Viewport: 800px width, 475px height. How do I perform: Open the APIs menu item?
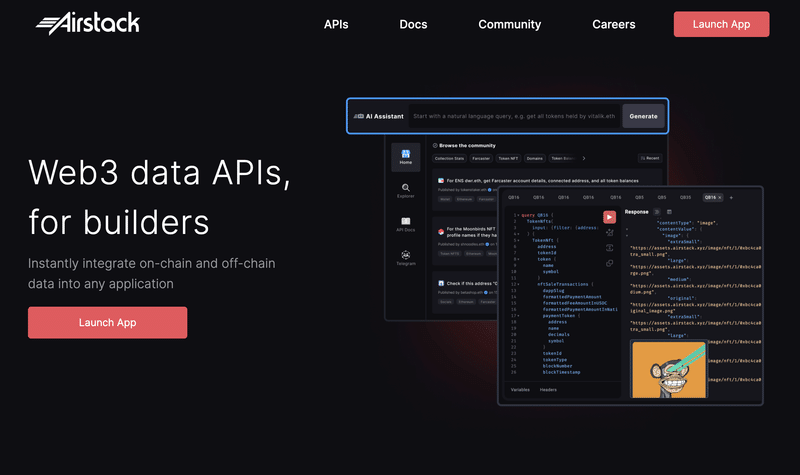336,24
